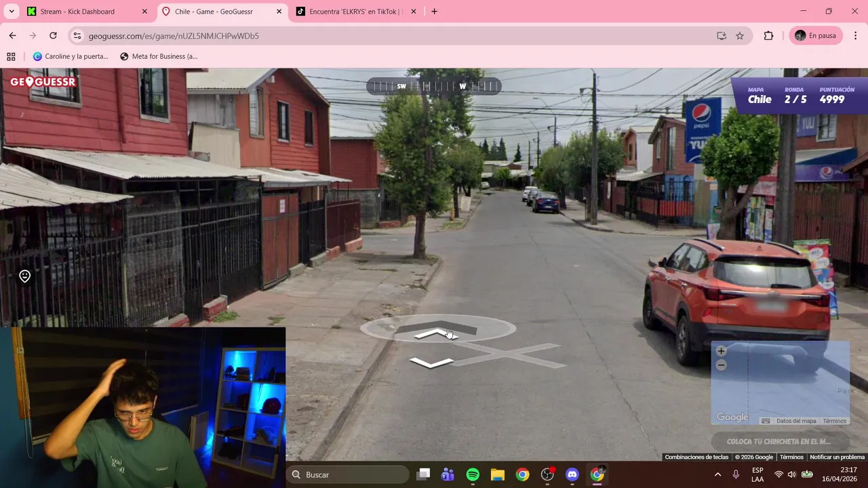Reload the GeoGuessr page
The width and height of the screenshot is (868, 488).
[x=53, y=36]
